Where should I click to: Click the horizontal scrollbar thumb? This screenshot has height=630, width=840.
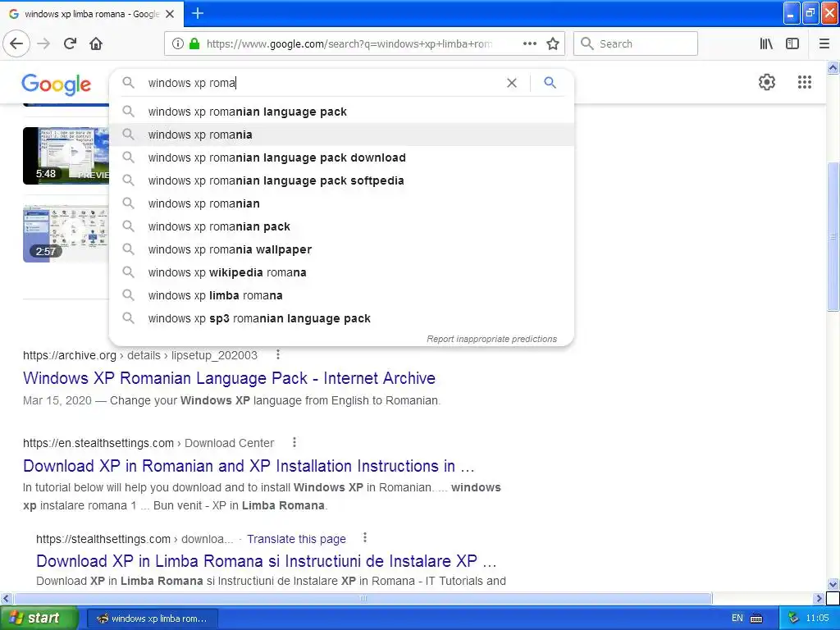[x=363, y=598]
